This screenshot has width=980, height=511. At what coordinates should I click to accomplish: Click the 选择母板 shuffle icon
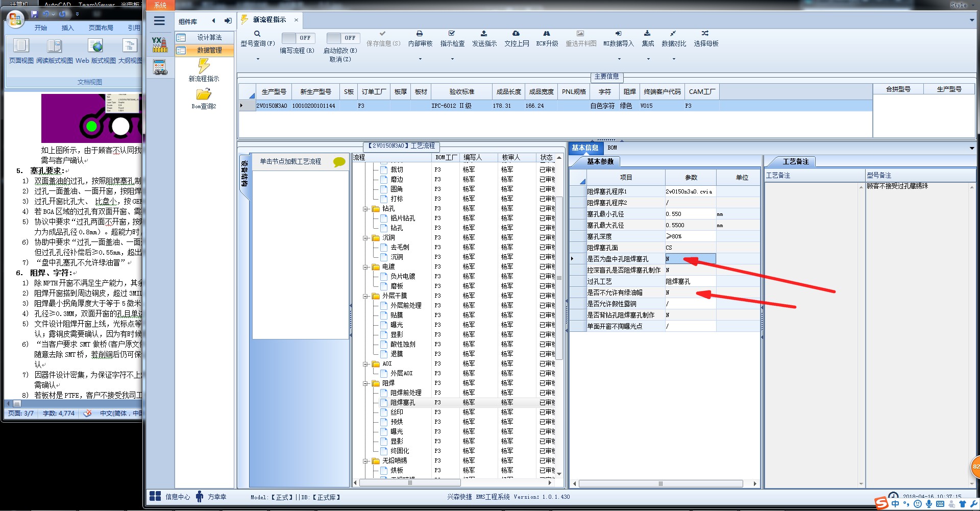pos(705,33)
